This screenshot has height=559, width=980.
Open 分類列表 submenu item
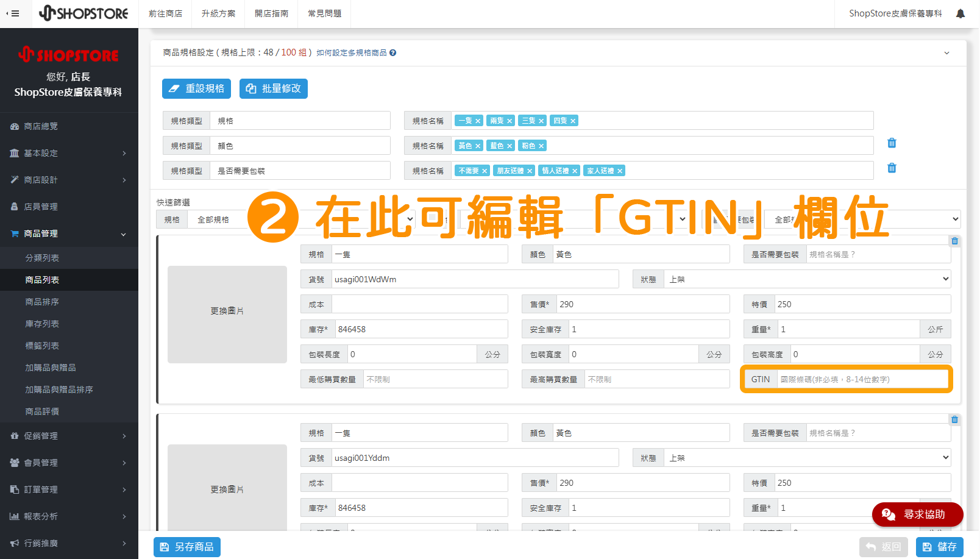(69, 258)
